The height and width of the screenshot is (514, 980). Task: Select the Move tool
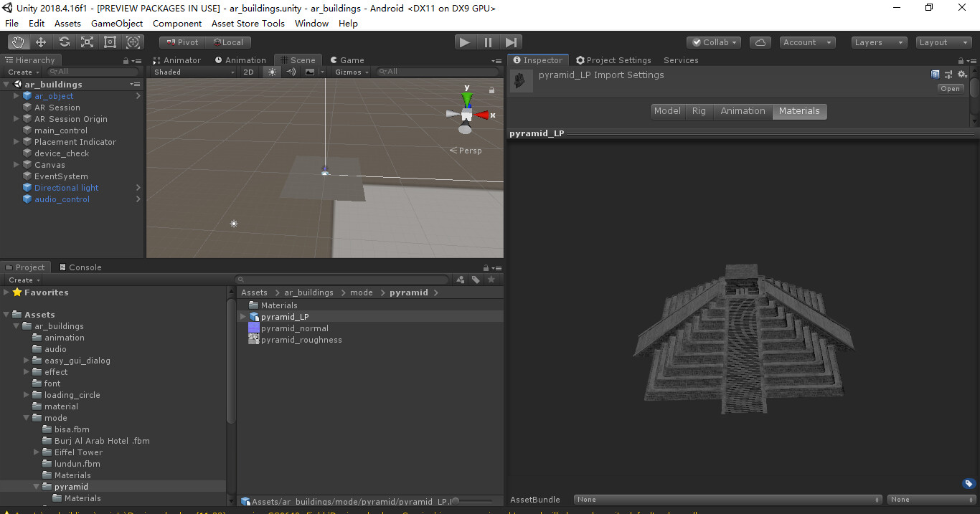pos(41,42)
